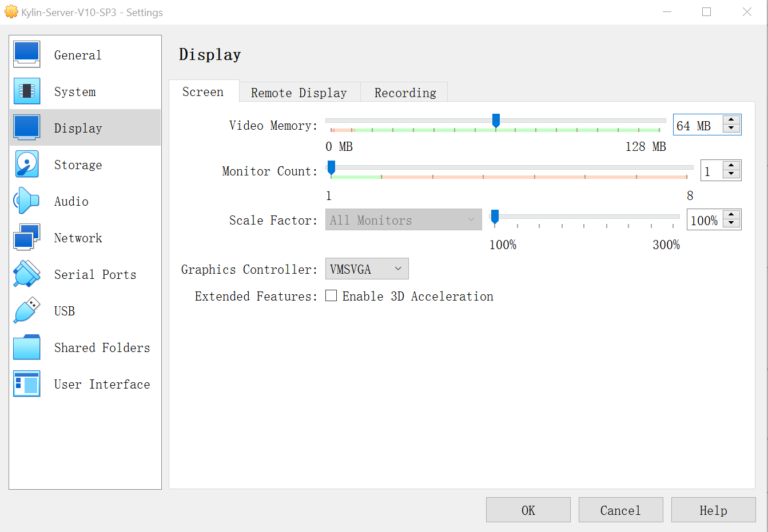768x532 pixels.
Task: Go to Storage settings
Action: pyautogui.click(x=85, y=164)
